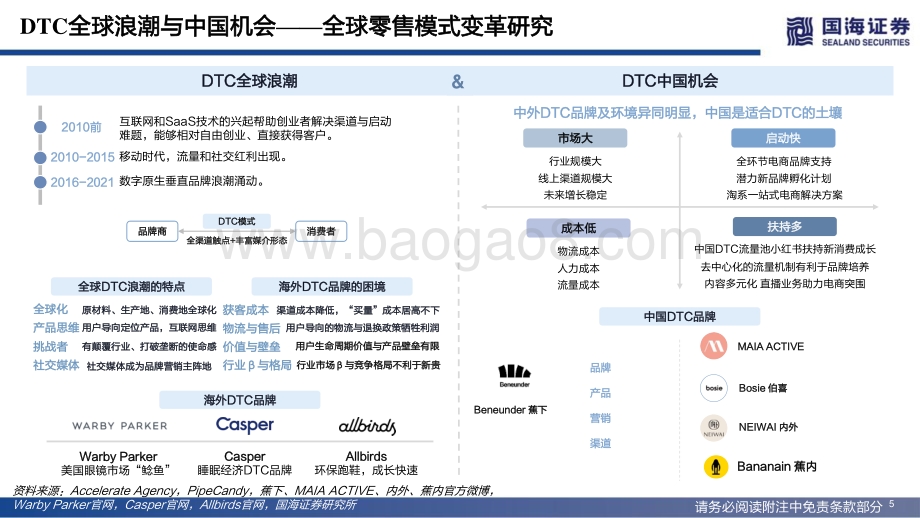
Task: Click the 物流与售后 keyword
Action: pyautogui.click(x=252, y=328)
